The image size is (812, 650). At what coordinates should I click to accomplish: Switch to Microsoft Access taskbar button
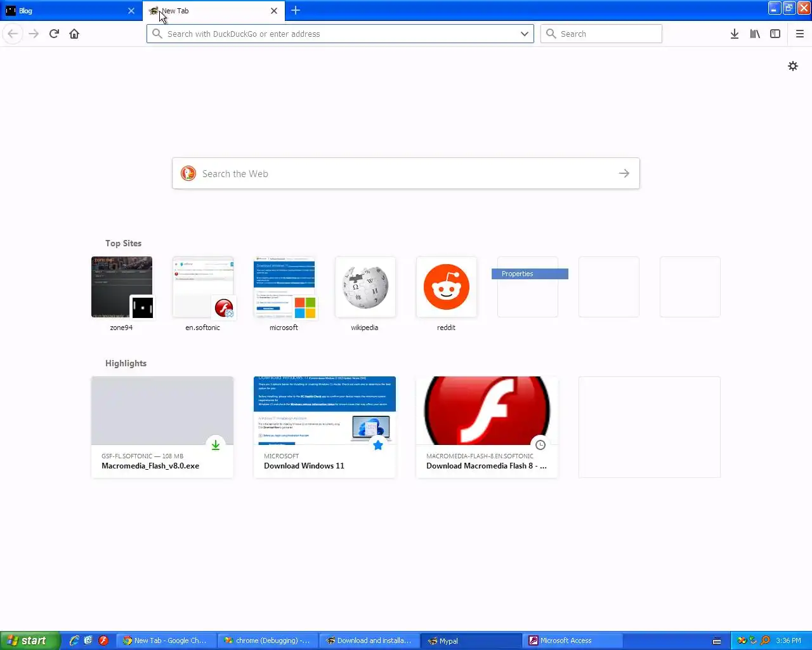[572, 640]
